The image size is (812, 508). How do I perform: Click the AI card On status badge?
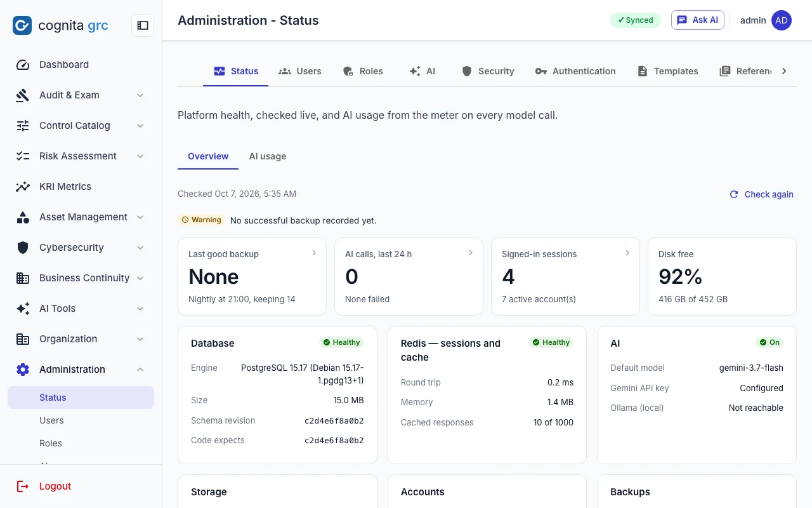(x=769, y=342)
